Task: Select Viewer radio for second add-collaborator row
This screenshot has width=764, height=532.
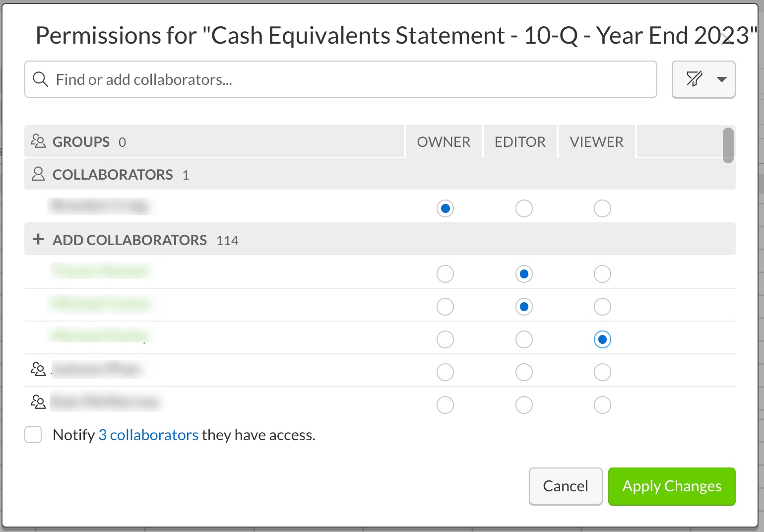Action: 602,307
